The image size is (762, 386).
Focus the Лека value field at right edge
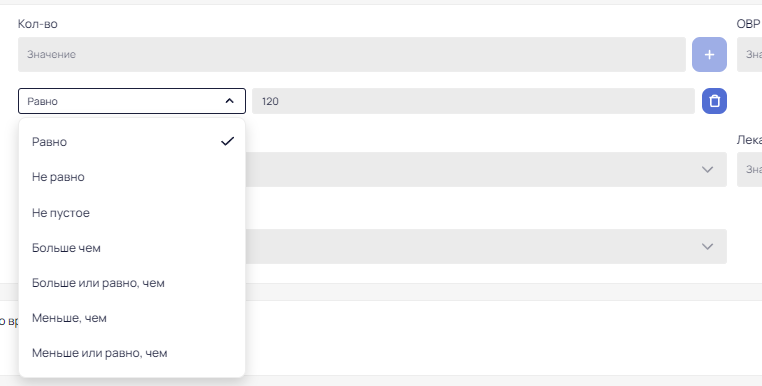point(749,169)
